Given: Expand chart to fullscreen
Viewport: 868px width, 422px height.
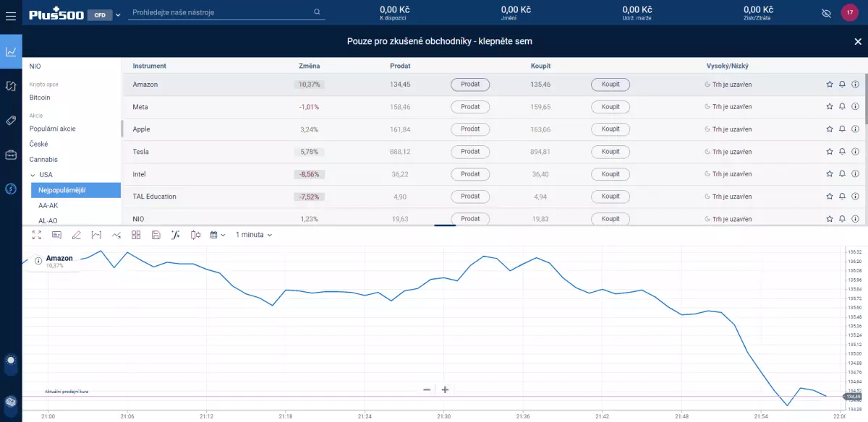Looking at the screenshot, I should point(37,235).
